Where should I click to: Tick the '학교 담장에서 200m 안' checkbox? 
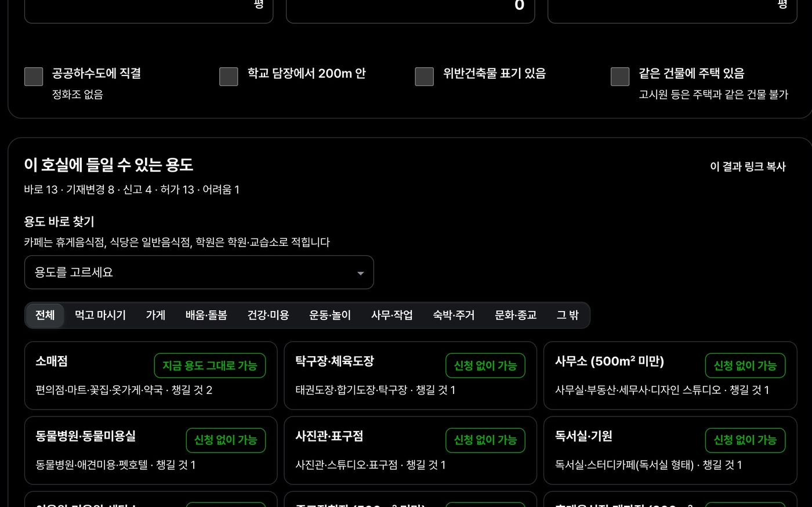tap(229, 77)
